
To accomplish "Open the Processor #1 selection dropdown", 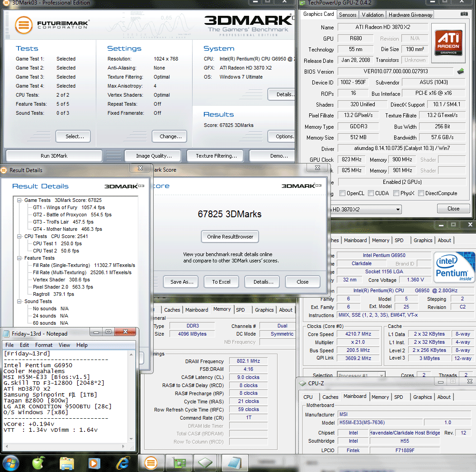I will [x=382, y=376].
